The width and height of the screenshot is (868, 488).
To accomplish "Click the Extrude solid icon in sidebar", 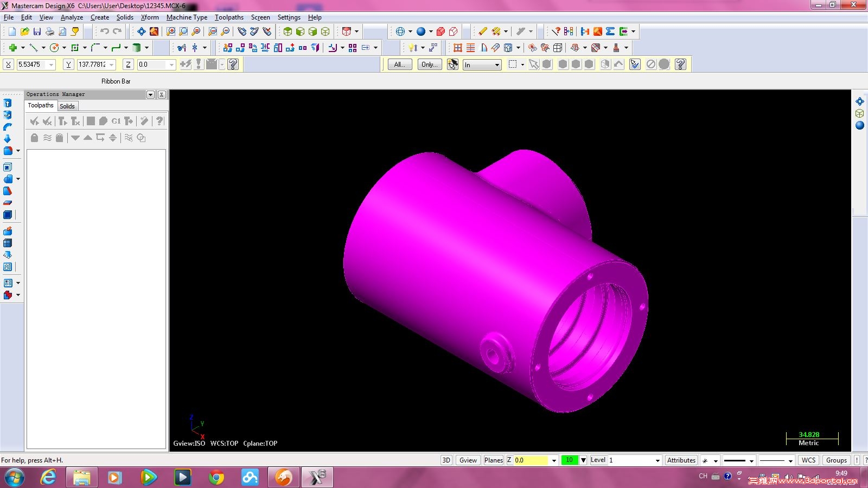I will (x=8, y=103).
